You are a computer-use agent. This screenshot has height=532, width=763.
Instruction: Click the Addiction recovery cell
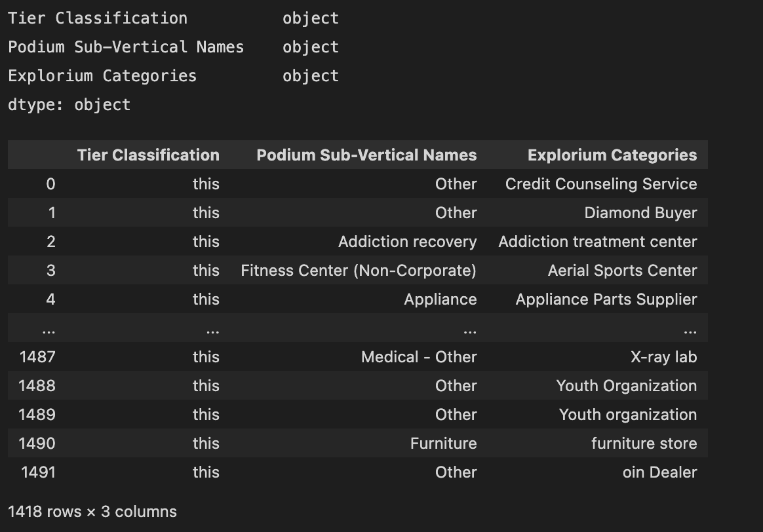click(407, 242)
